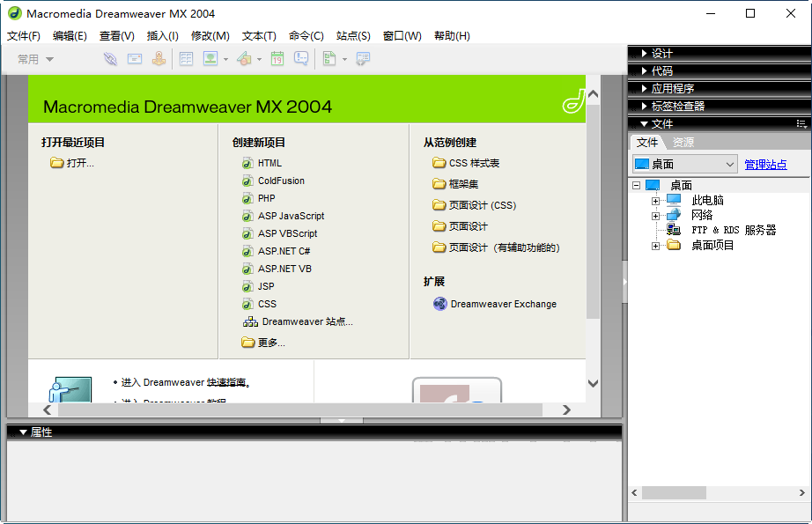The width and height of the screenshot is (812, 524).
Task: Open 页面设计 (CSS) samples
Action: (475, 205)
